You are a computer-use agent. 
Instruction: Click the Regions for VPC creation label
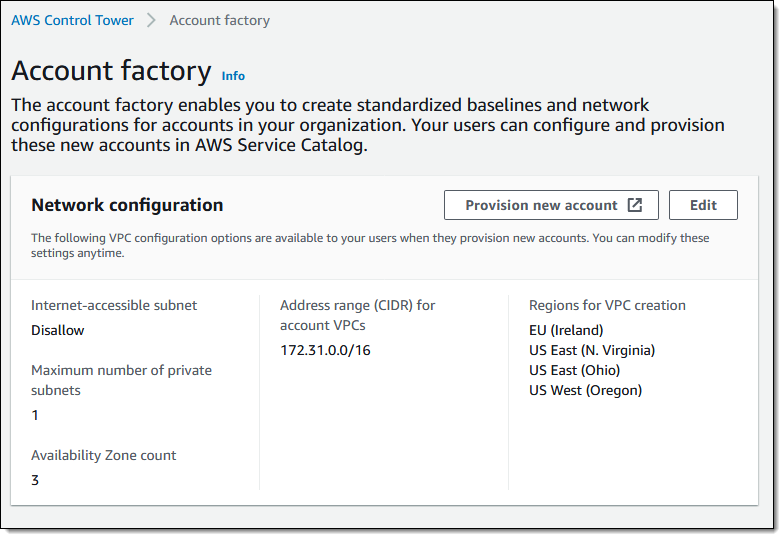(x=607, y=305)
